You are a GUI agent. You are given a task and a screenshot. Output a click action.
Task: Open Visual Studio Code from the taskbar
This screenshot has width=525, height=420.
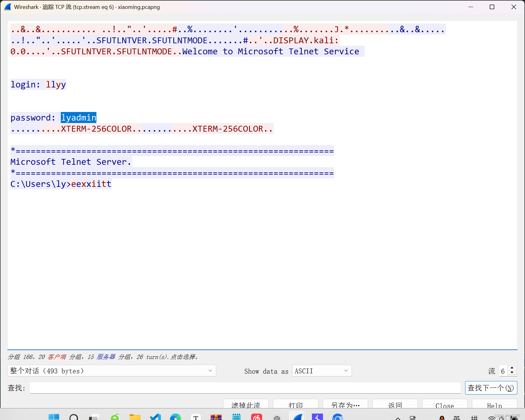(155, 417)
